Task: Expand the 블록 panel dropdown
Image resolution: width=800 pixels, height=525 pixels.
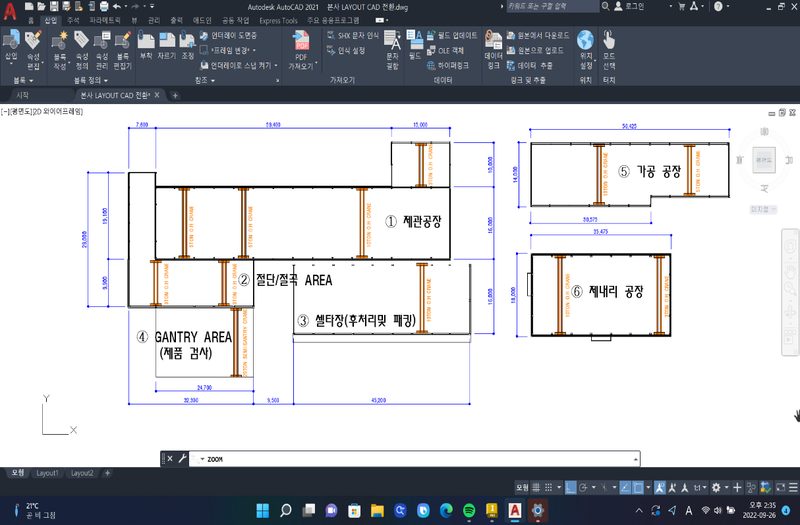Action: click(23, 79)
